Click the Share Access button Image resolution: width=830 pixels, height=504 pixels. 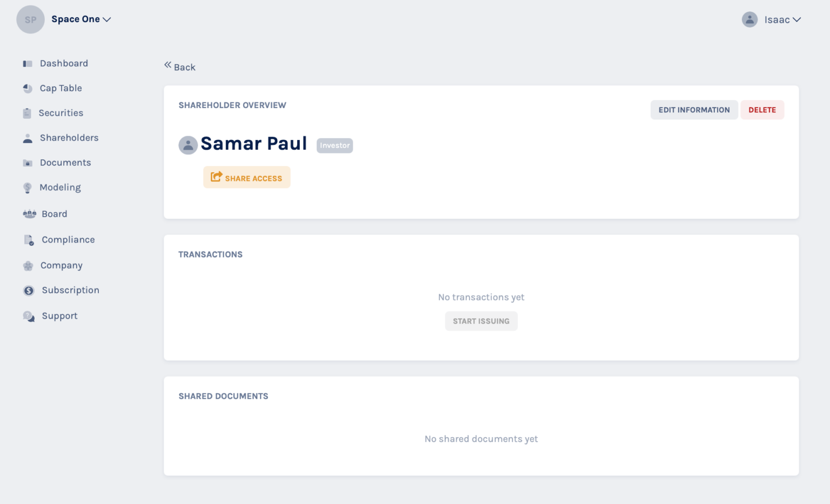(246, 177)
